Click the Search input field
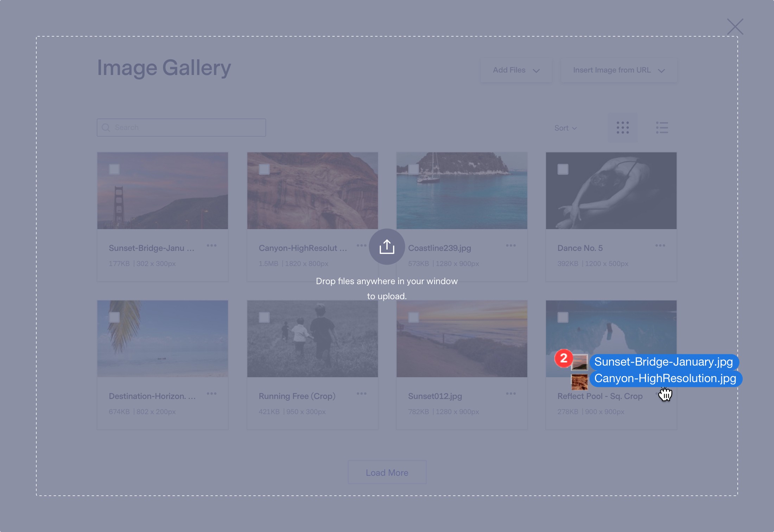This screenshot has width=774, height=532. pyautogui.click(x=181, y=127)
